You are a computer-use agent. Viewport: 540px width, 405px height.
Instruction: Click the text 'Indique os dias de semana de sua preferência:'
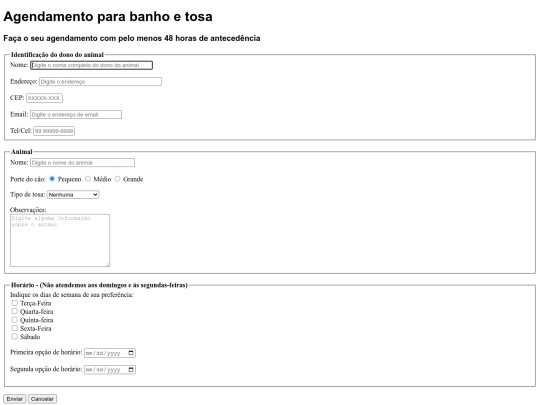click(x=72, y=295)
